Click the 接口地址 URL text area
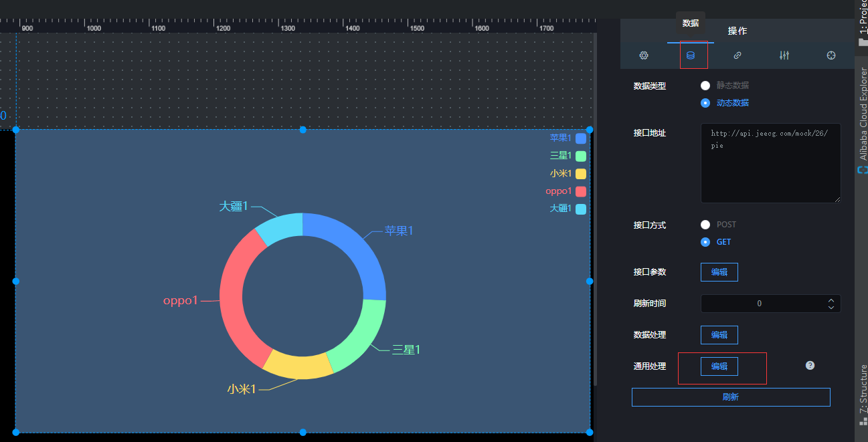 770,162
